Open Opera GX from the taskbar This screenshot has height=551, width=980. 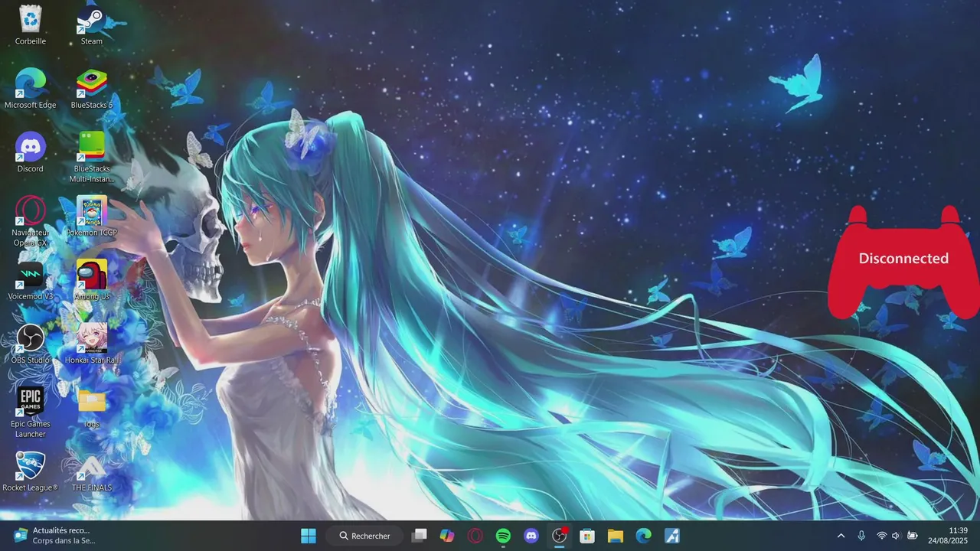pos(475,536)
